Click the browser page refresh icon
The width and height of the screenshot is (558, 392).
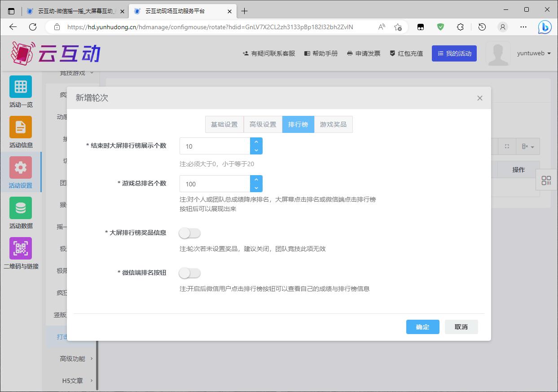(x=33, y=27)
